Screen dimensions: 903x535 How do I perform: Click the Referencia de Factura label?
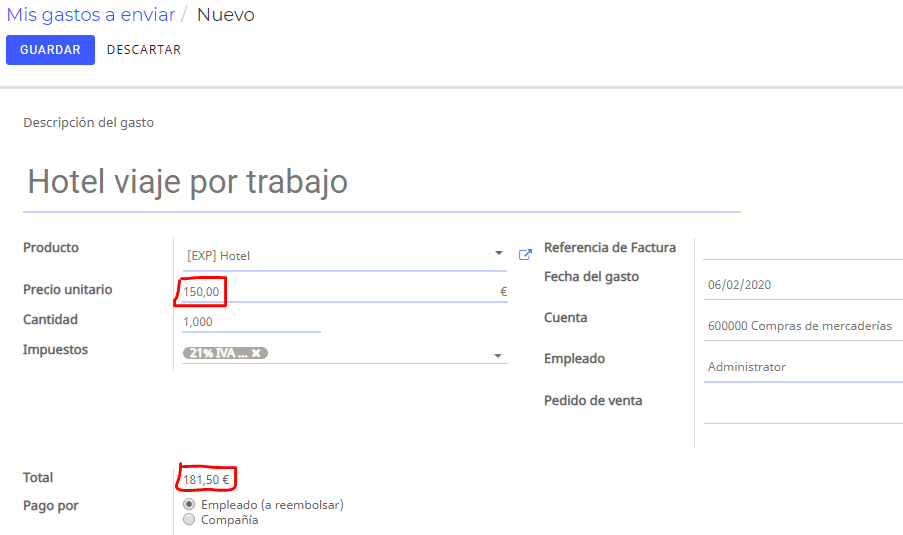coord(610,248)
